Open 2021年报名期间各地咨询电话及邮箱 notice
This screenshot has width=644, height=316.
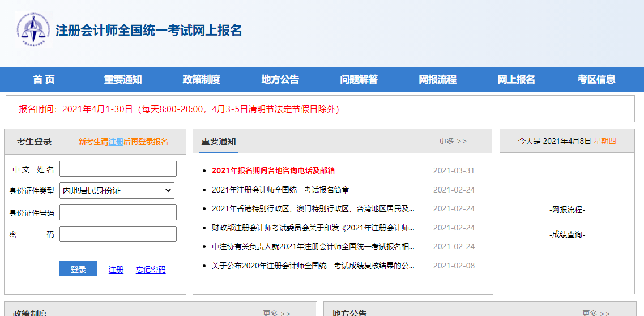(273, 170)
